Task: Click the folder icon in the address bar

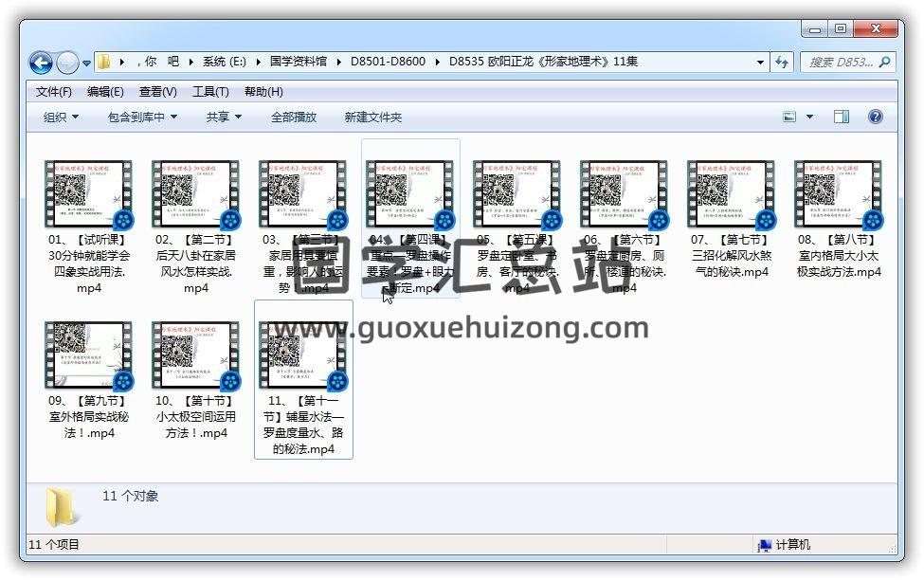Action: 103,62
